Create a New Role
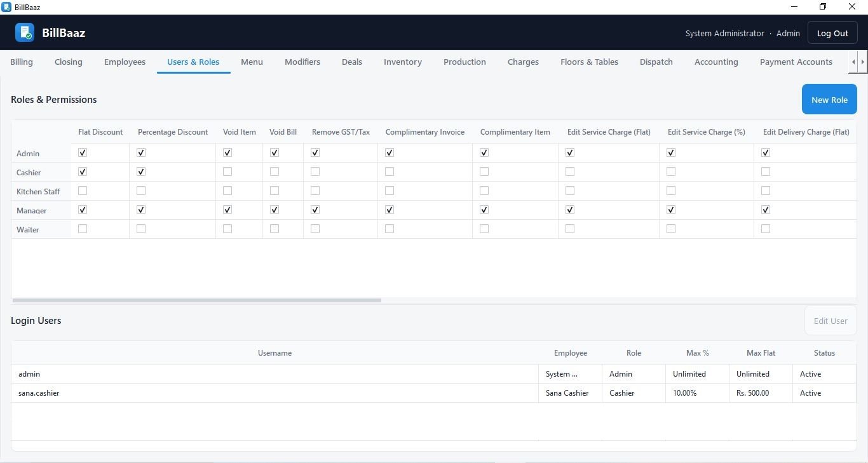Viewport: 868px width, 463px height. pos(829,99)
